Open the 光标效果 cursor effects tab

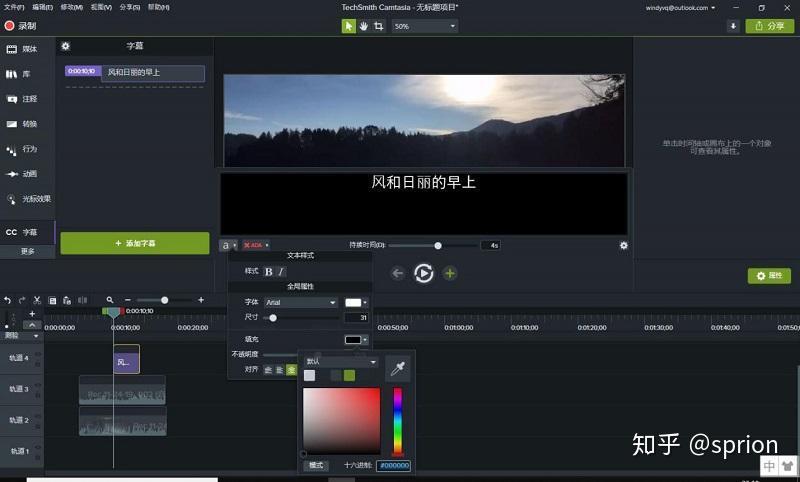29,199
